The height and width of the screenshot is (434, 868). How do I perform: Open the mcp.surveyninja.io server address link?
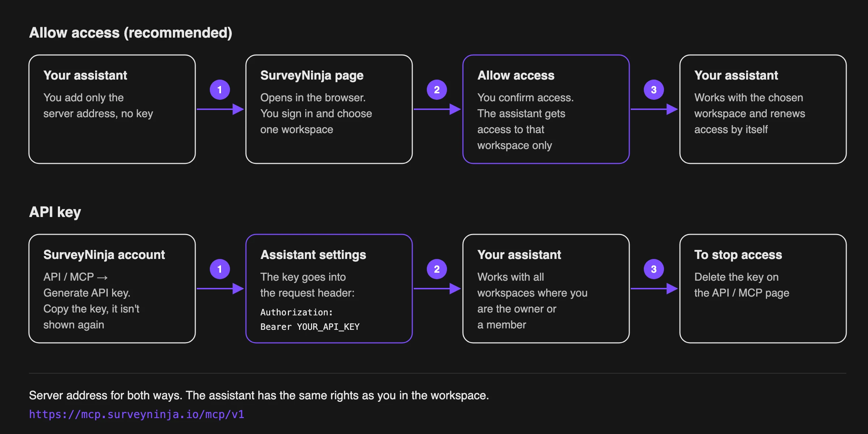[x=137, y=414]
